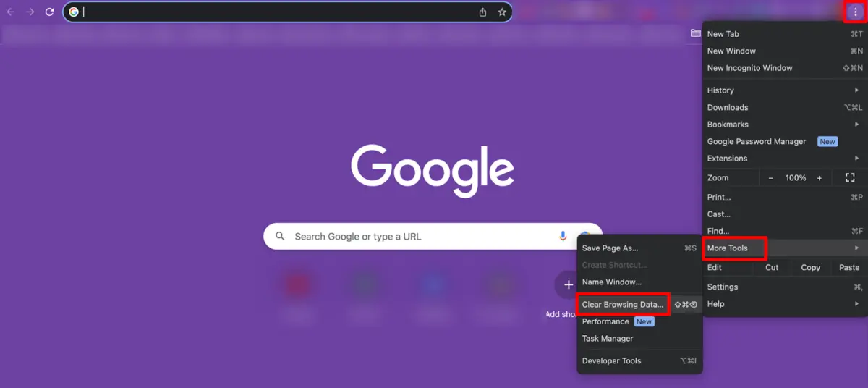Choose Cast... from the menu
Viewport: 868px width, 388px height.
tap(785, 214)
